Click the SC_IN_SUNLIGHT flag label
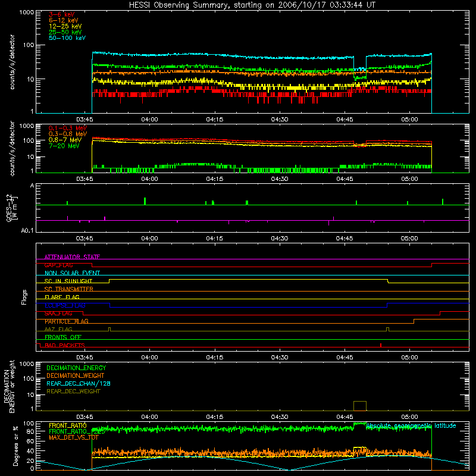This screenshot has width=476, height=476. [x=68, y=281]
